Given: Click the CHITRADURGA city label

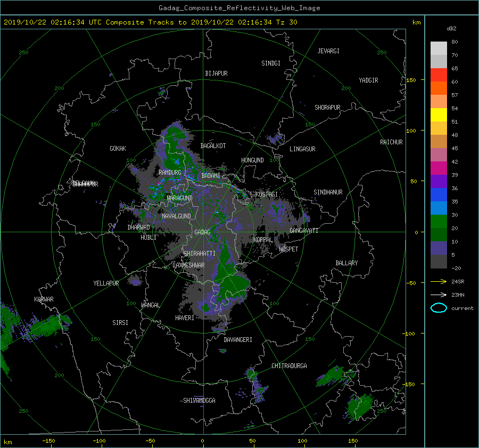Looking at the screenshot, I should [x=290, y=366].
